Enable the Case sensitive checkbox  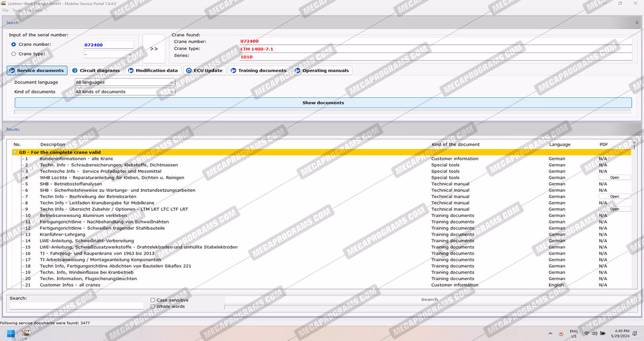(153, 300)
